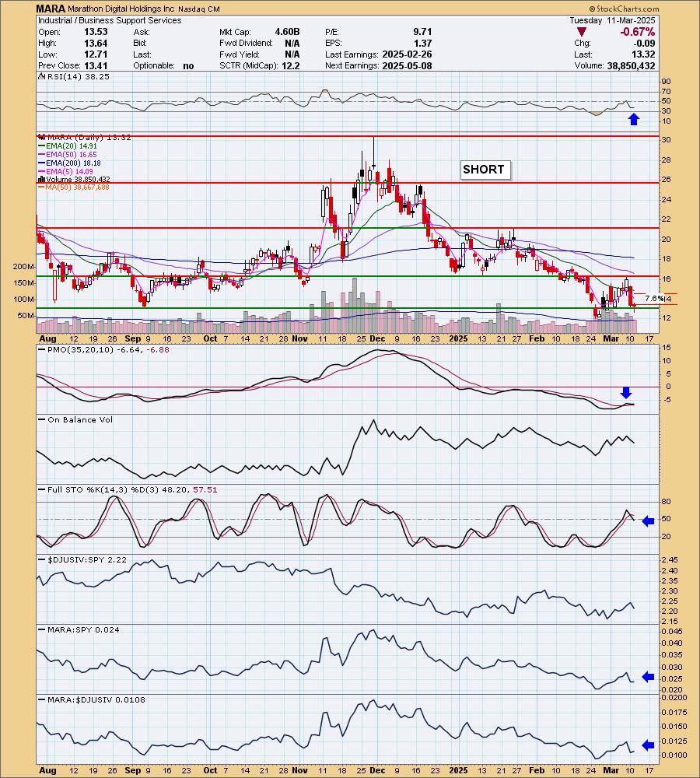
Task: Click the Last Earnings date 2025-02-26
Action: (407, 54)
